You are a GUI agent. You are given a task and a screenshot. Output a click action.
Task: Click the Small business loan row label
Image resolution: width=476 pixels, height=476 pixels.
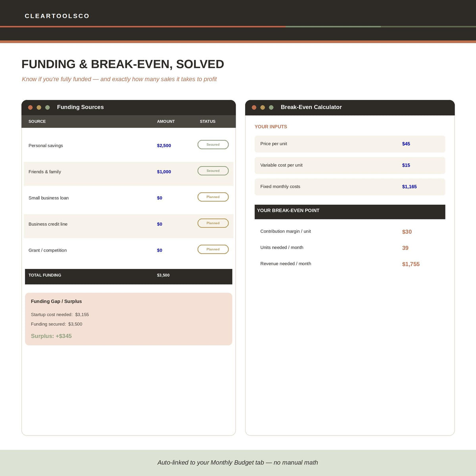(x=48, y=198)
